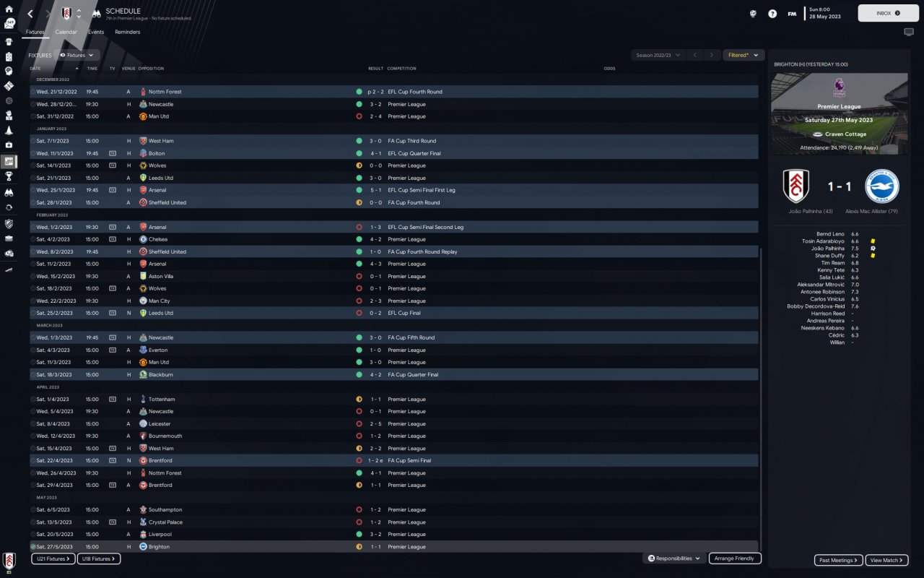Image resolution: width=924 pixels, height=578 pixels.
Task: Open the Club Info shield icon
Action: [x=9, y=223]
